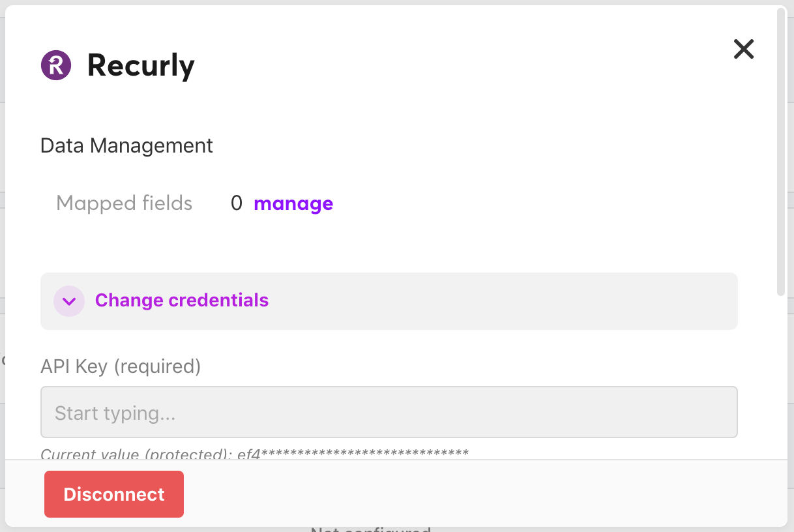Click the purple chevron icon beside Change credentials

69,301
